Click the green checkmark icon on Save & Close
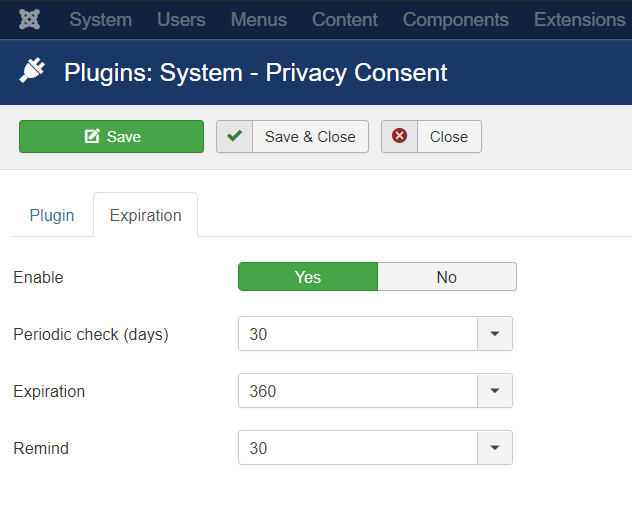The width and height of the screenshot is (632, 513). (x=234, y=137)
